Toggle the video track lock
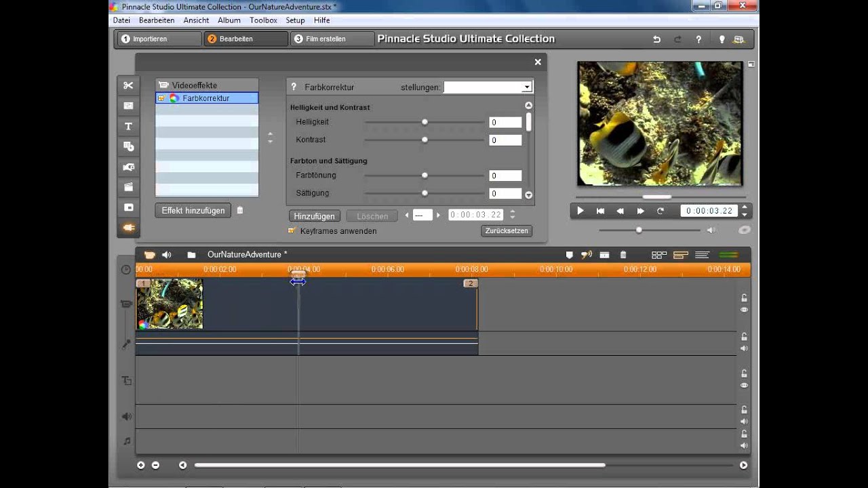Image resolution: width=868 pixels, height=488 pixels. pyautogui.click(x=744, y=298)
